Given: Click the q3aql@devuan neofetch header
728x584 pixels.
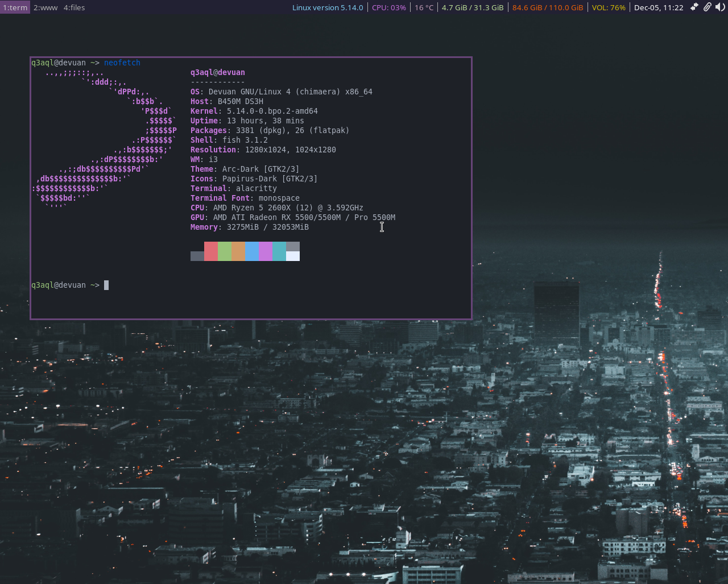Looking at the screenshot, I should [218, 72].
